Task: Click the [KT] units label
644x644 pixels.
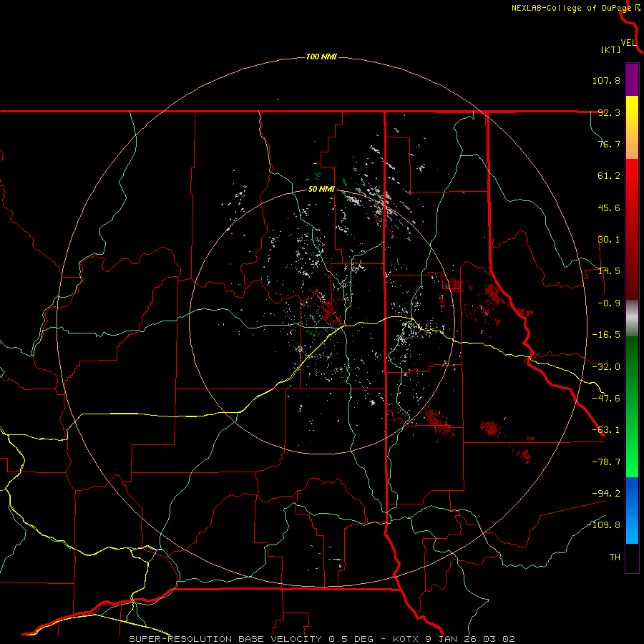Action: pyautogui.click(x=611, y=49)
